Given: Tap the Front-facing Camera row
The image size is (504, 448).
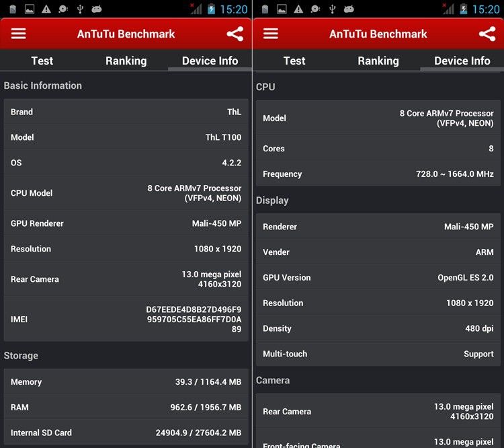Looking at the screenshot, I should click(378, 439).
